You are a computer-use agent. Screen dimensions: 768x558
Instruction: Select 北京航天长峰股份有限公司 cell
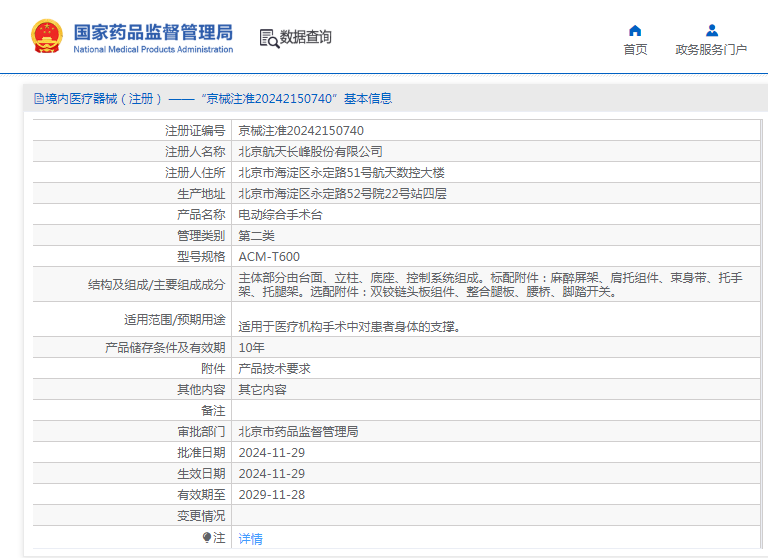pos(311,152)
